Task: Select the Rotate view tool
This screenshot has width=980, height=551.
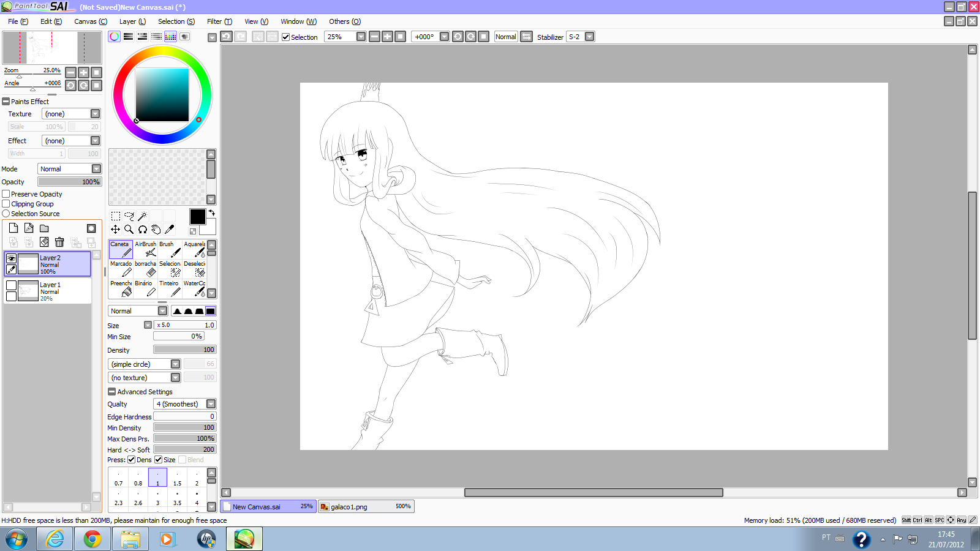Action: point(142,230)
